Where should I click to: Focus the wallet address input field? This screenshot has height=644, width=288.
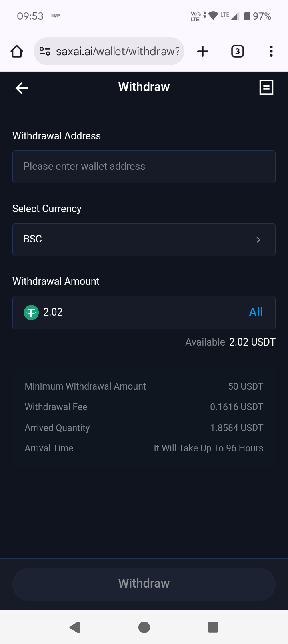144,167
